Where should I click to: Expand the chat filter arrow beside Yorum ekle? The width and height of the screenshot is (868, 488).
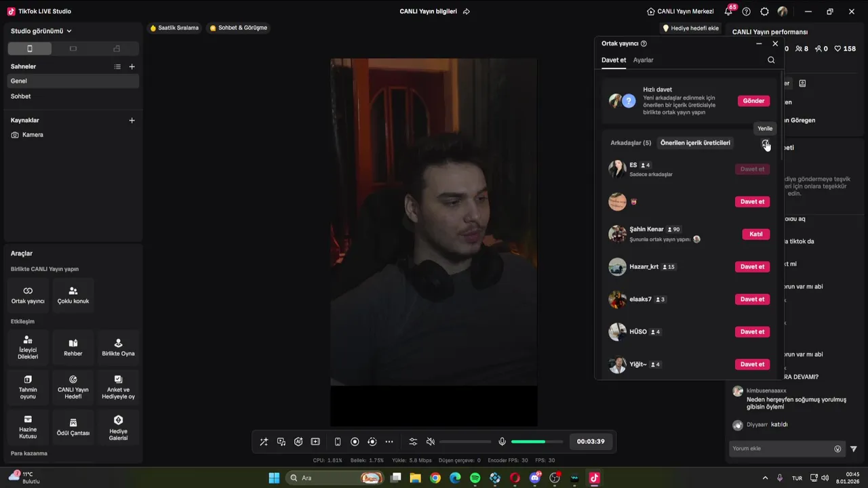[x=854, y=449]
